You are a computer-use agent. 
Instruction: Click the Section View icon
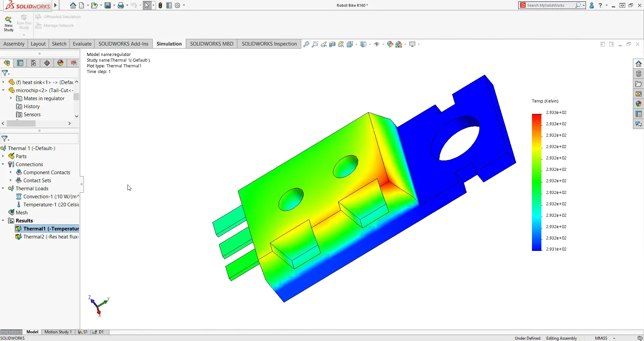pyautogui.click(x=332, y=44)
